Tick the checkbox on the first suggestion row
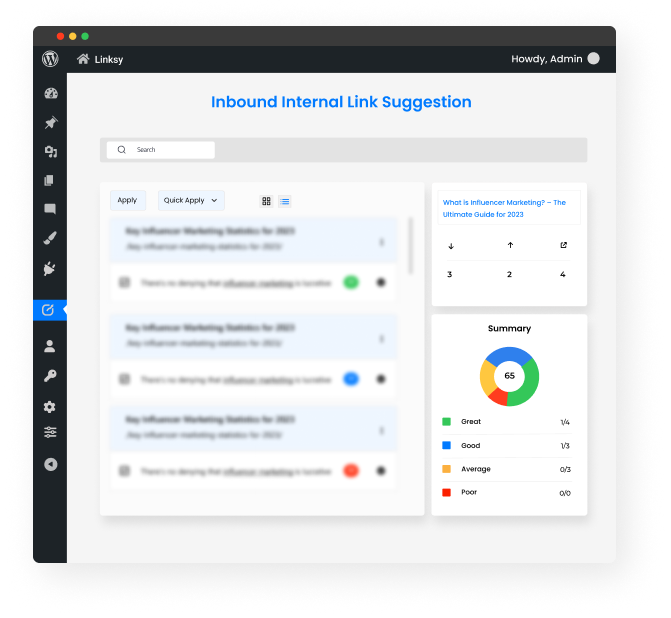 (125, 282)
